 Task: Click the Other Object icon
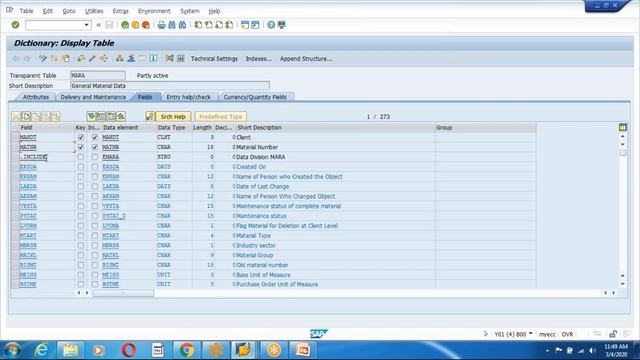tap(65, 59)
